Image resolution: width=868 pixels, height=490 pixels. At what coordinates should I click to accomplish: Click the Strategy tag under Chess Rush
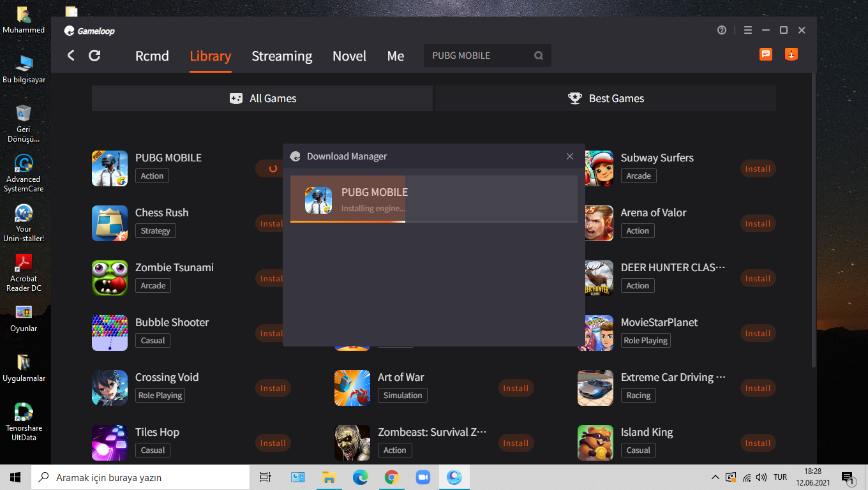[x=156, y=231]
